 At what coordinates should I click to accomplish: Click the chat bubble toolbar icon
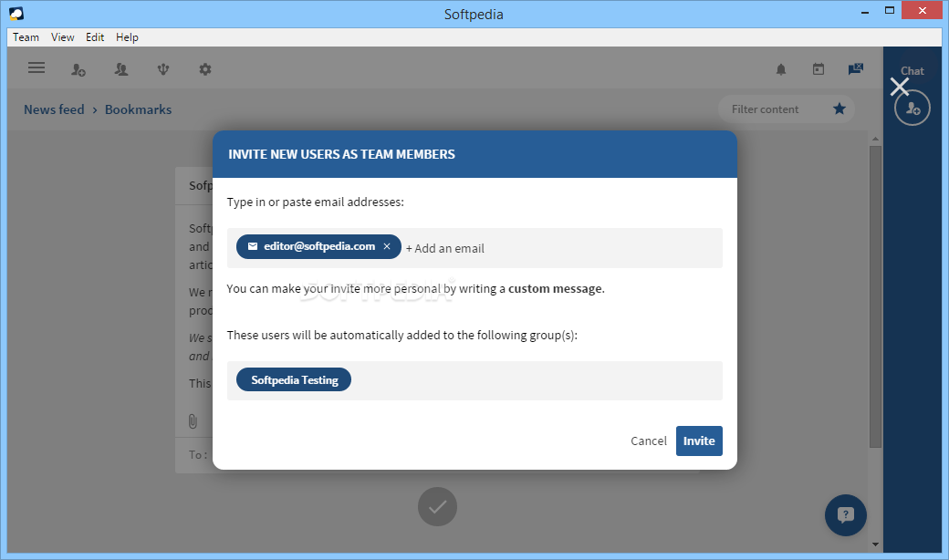pyautogui.click(x=856, y=69)
